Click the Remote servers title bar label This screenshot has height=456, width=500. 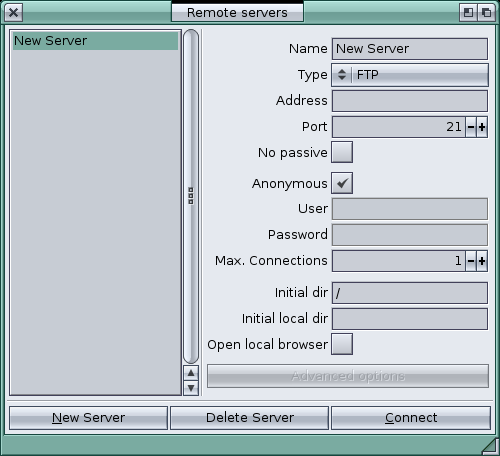(x=237, y=13)
